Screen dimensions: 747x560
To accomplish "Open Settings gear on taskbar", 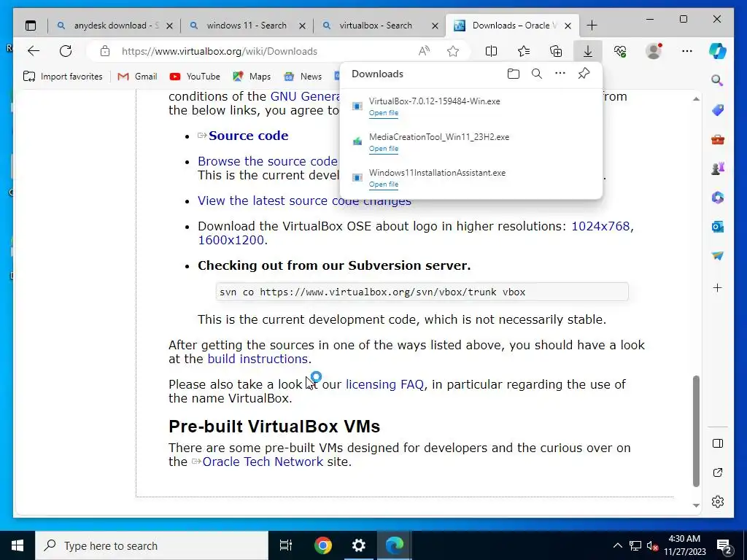I will click(359, 545).
